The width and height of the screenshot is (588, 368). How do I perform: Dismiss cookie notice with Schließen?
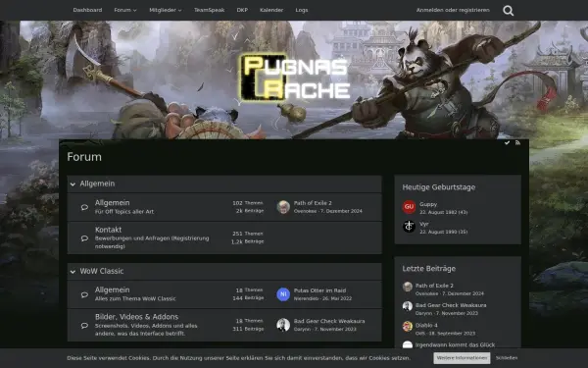507,358
